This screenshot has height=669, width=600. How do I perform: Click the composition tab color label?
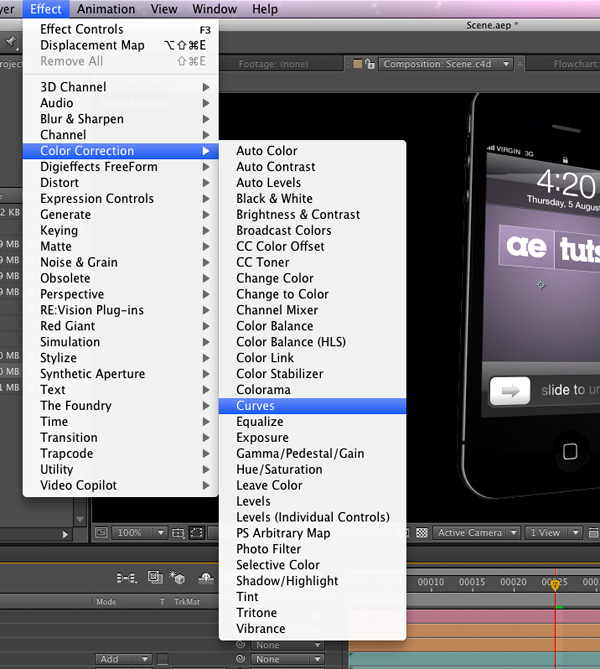[358, 64]
